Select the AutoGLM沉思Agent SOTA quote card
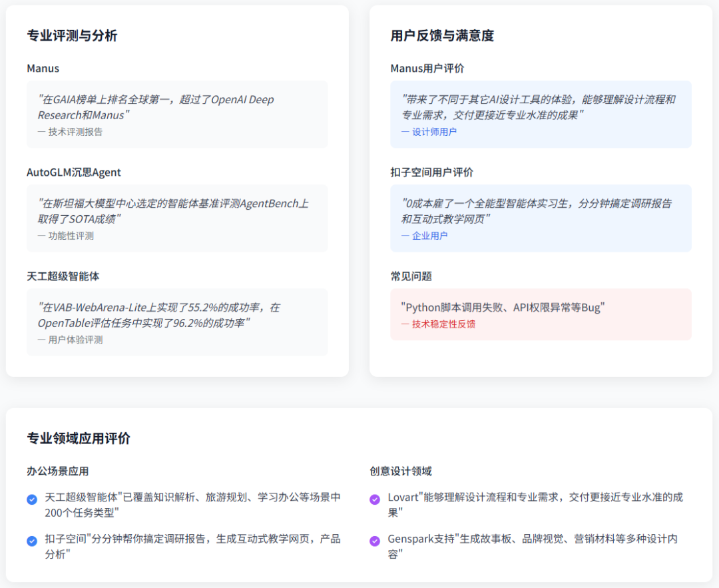 pos(176,217)
